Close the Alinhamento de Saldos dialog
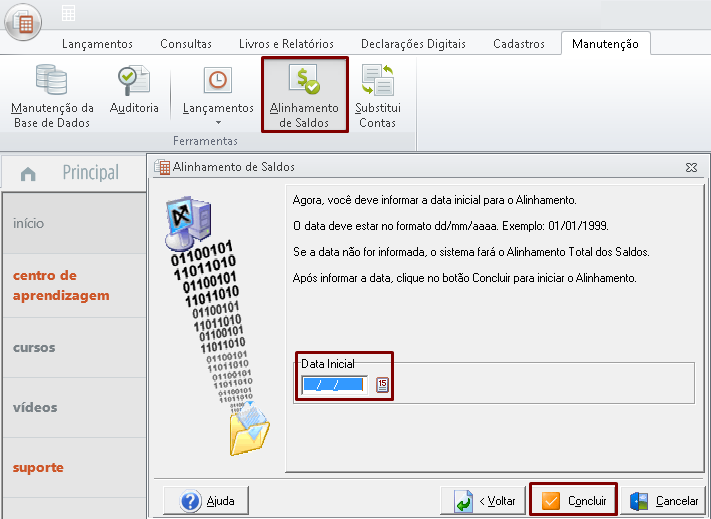This screenshot has width=711, height=519. [x=692, y=167]
